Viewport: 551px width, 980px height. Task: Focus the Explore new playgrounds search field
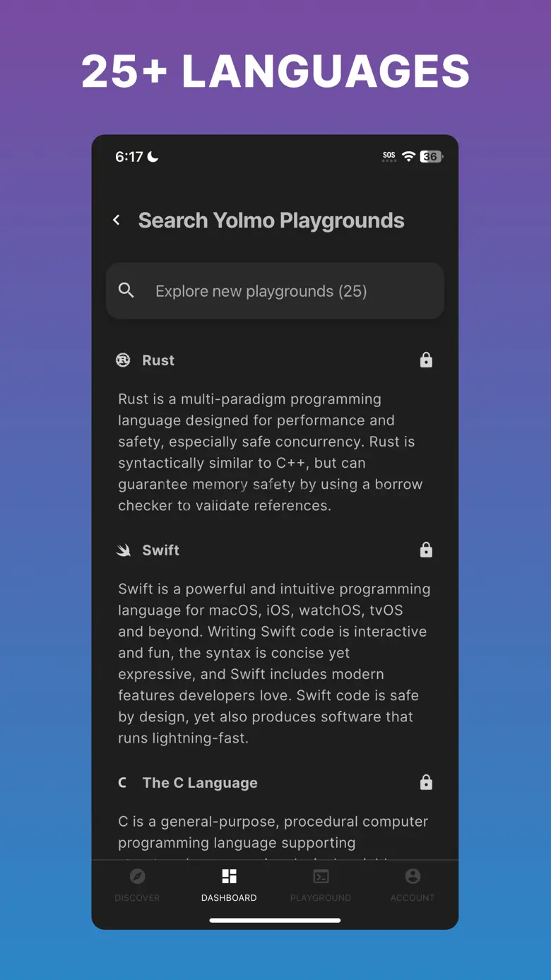coord(275,291)
